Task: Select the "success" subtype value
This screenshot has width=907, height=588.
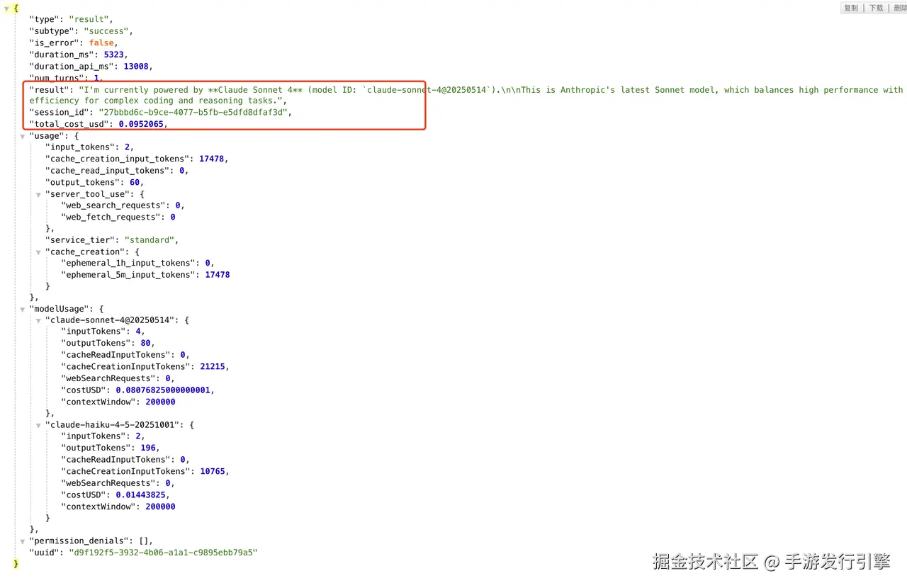Action: [x=106, y=31]
